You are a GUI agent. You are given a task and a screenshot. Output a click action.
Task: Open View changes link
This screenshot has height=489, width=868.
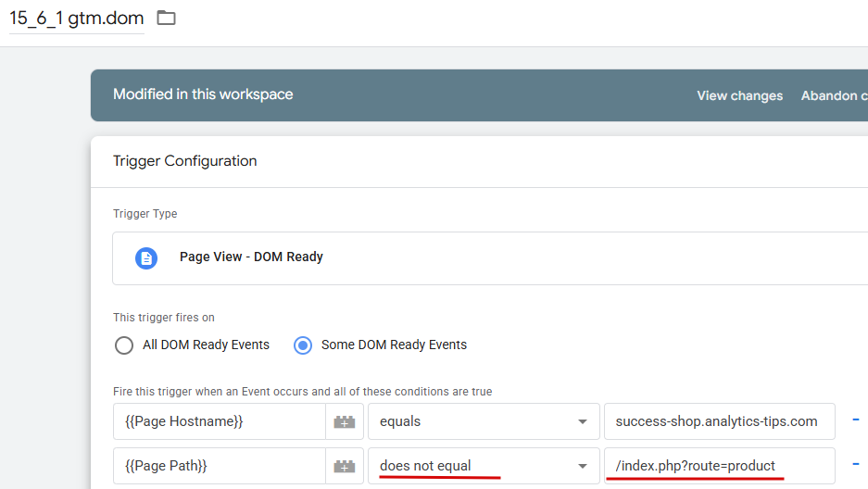(x=739, y=95)
